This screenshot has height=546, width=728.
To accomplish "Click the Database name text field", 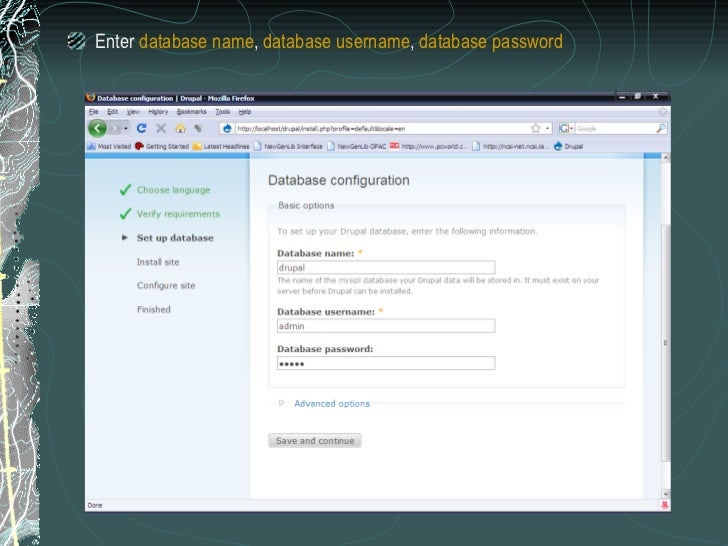I will 386,267.
